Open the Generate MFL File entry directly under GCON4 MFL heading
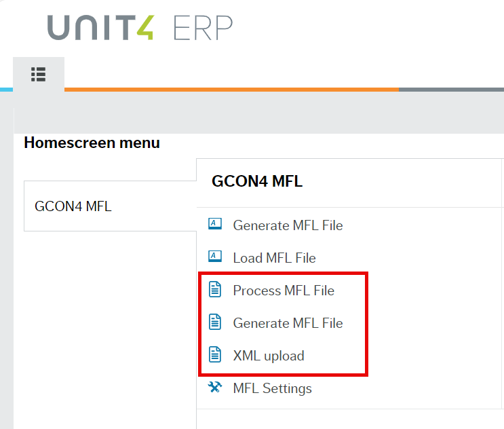This screenshot has width=504, height=429. [x=288, y=225]
